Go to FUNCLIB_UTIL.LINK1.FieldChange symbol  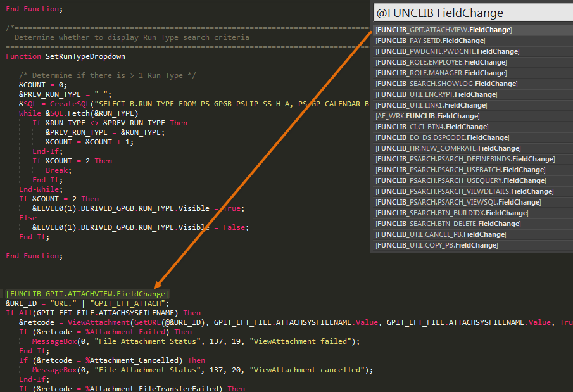point(474,105)
